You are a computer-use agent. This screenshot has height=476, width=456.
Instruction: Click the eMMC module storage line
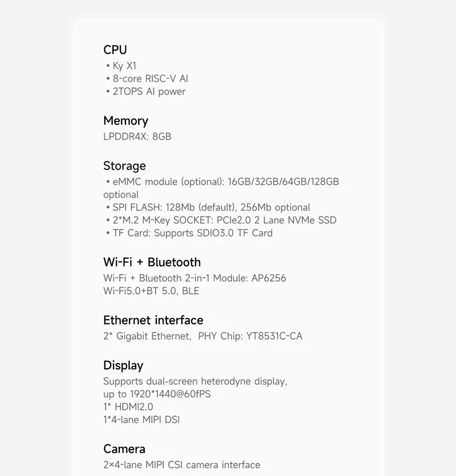(x=222, y=182)
